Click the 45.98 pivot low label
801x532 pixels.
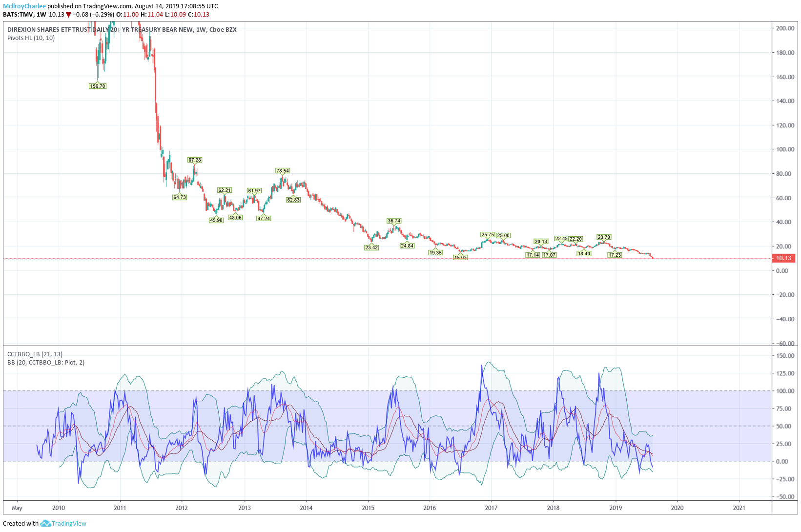[x=216, y=220]
